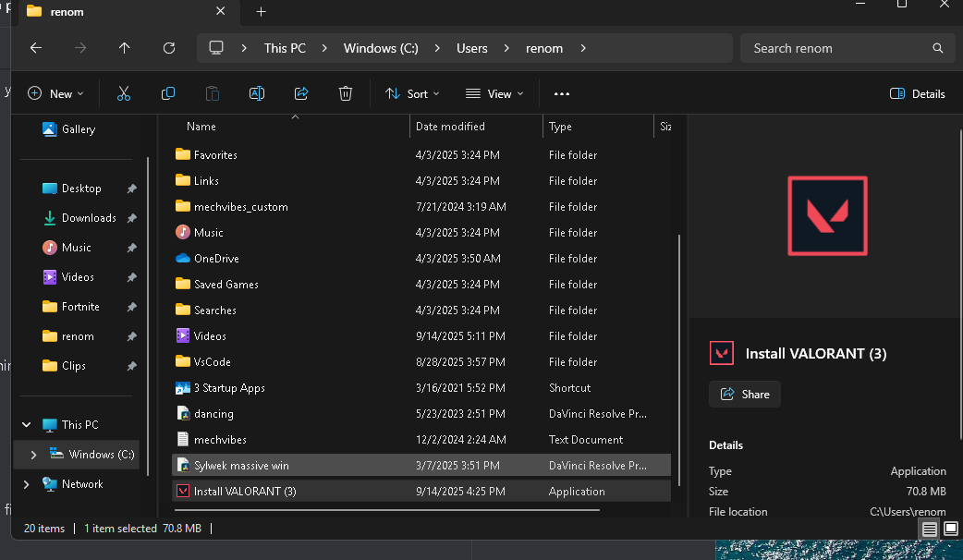
Task: Click the file list vertical scrollbar
Action: [678, 359]
